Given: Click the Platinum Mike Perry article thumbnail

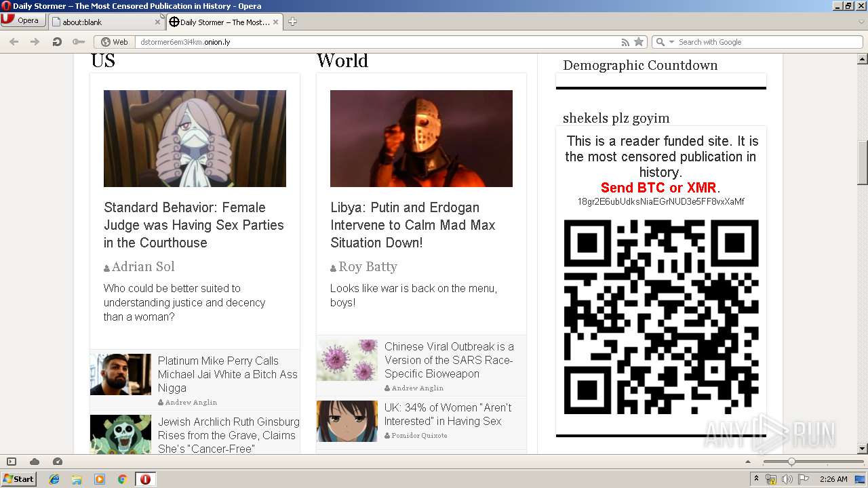Looking at the screenshot, I should point(121,374).
